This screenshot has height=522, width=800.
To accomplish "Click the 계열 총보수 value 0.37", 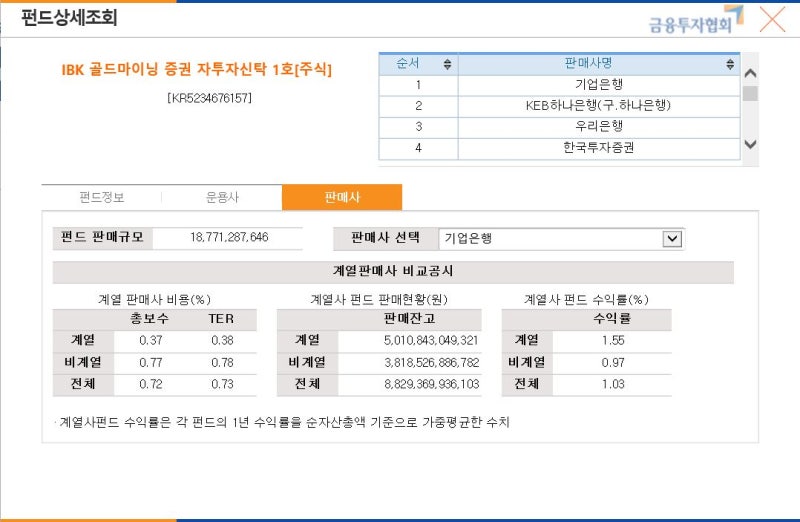I will tap(151, 340).
